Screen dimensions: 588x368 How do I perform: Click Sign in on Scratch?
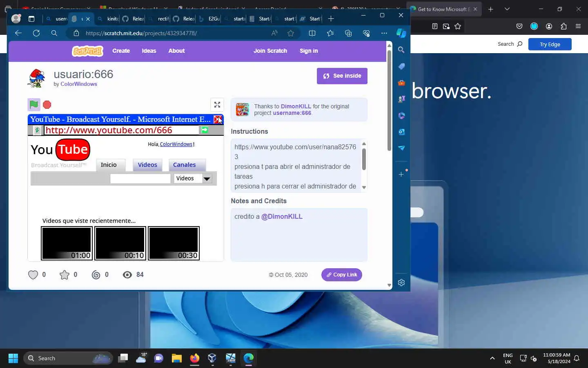pyautogui.click(x=309, y=51)
